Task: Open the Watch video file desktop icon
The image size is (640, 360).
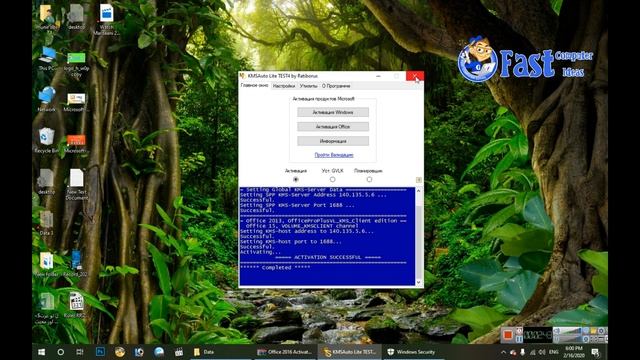Action: coord(107,19)
